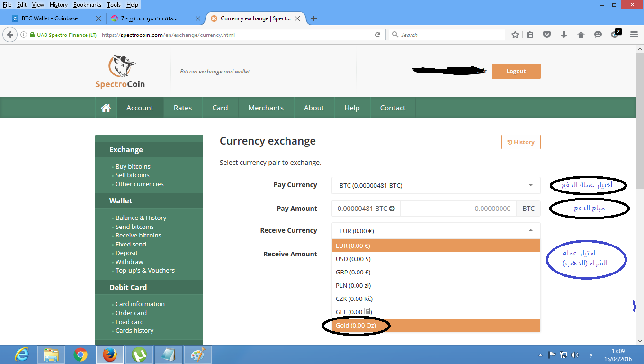Open the bookmarks list icon

(530, 35)
